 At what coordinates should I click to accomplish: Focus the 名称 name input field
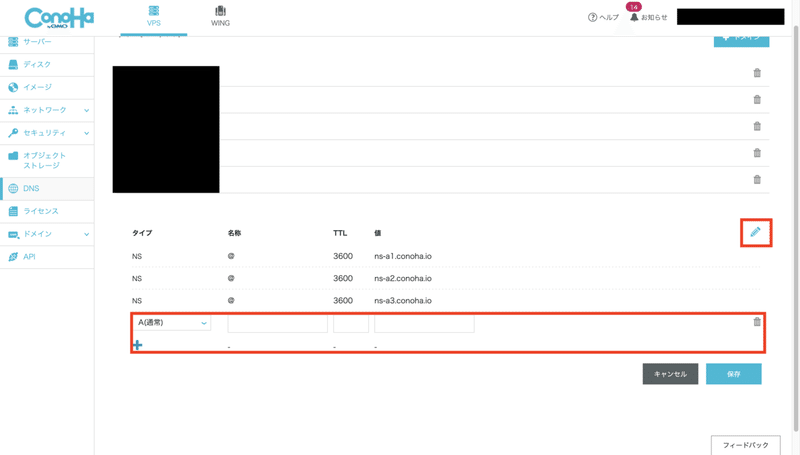coord(278,324)
